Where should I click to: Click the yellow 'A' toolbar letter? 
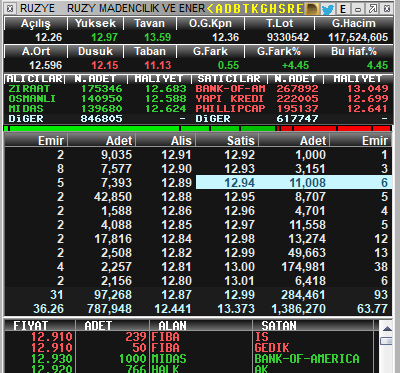point(219,9)
